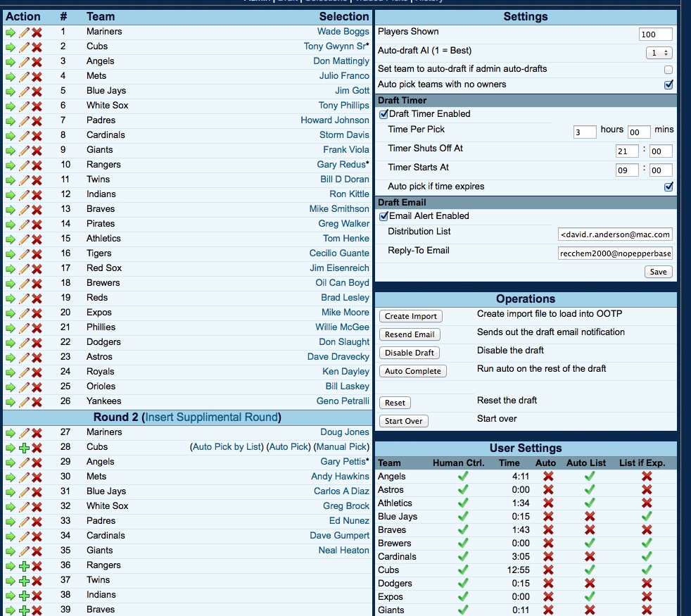Screen dimensions: 691x616
Task: Delete pick 12 Indians using red X
Action: point(37,194)
